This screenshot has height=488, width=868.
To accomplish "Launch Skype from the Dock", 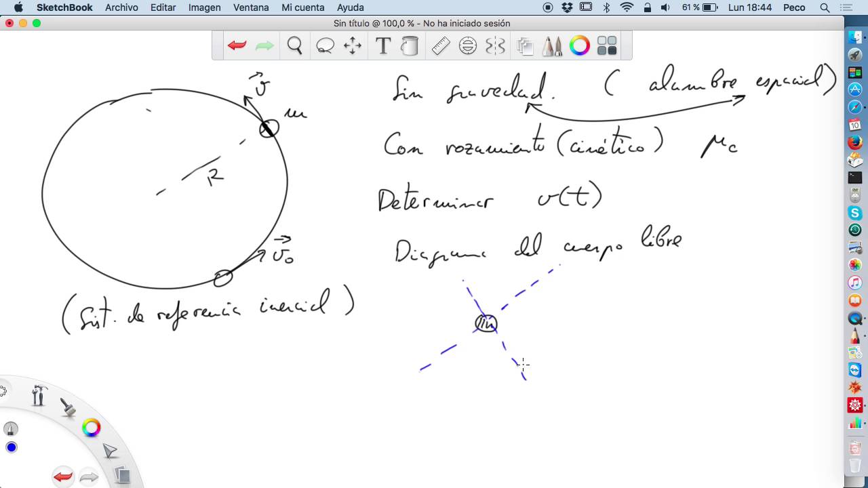I will 854,213.
